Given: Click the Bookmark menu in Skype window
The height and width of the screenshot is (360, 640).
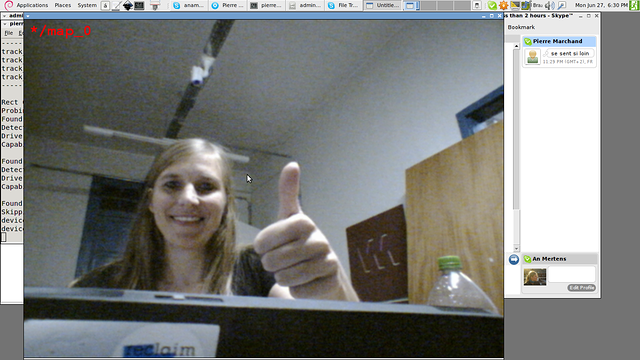Looking at the screenshot, I should pyautogui.click(x=521, y=27).
